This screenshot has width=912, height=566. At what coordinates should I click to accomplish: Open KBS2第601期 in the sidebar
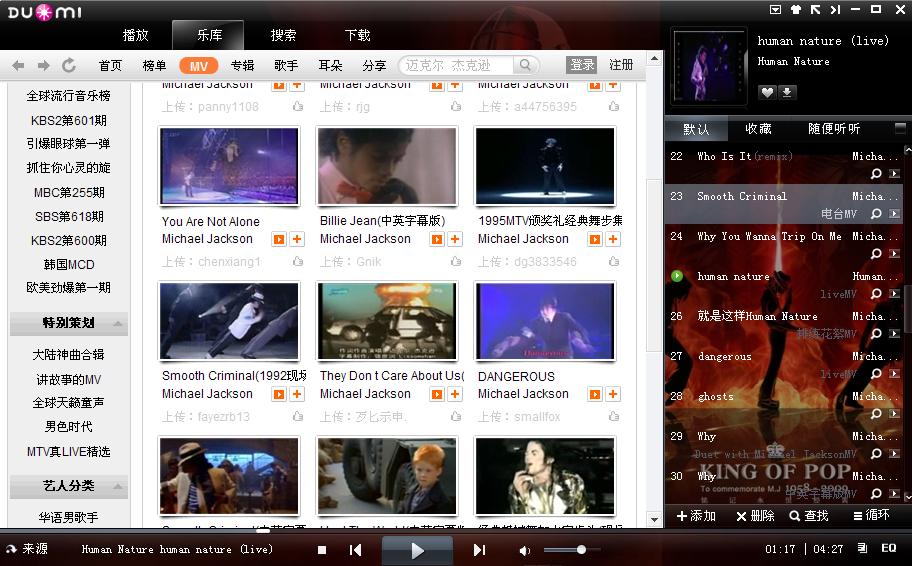pos(69,120)
